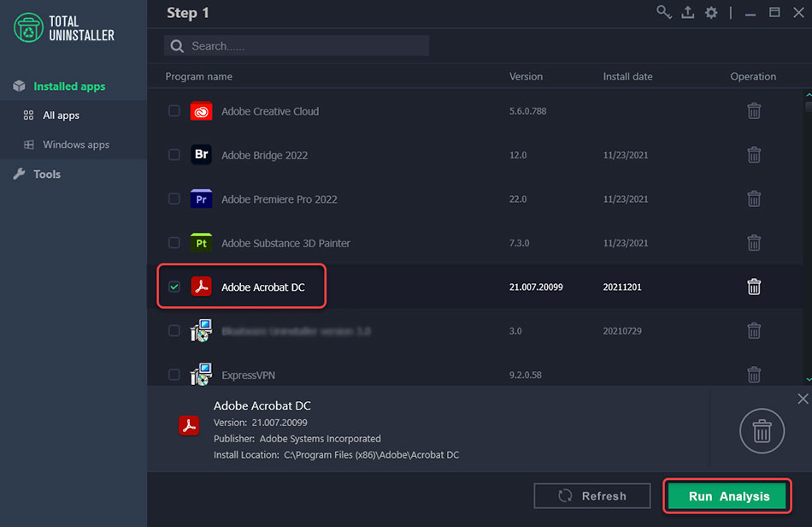Viewport: 812px width, 527px height.
Task: Click the Tools wrench icon
Action: click(19, 175)
